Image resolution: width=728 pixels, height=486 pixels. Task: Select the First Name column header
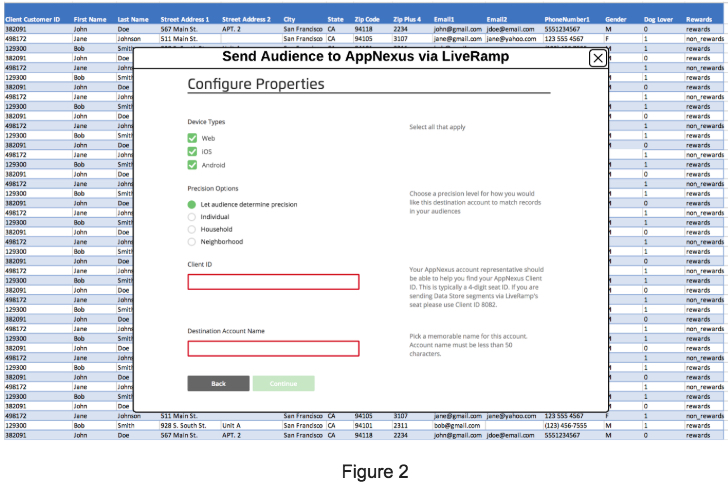pyautogui.click(x=90, y=19)
